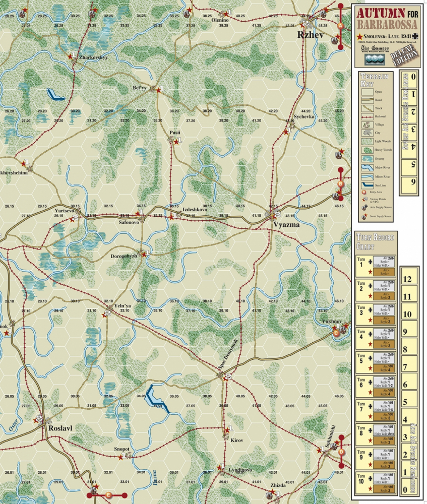Click box 12 on Axis Air Strikes track
Image resolution: width=427 pixels, height=504 pixels.
coord(408,279)
